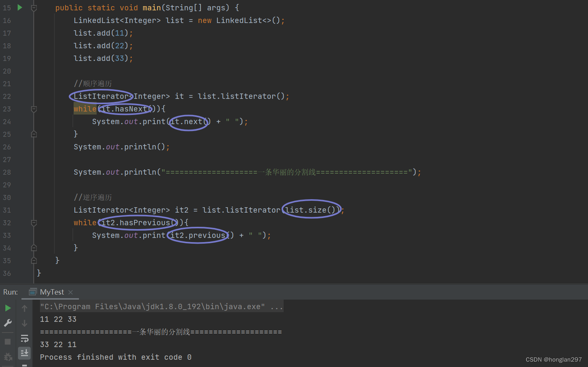Viewport: 588px width, 367px height.
Task: Run main from the line 15 gutter arrow
Action: tap(20, 7)
